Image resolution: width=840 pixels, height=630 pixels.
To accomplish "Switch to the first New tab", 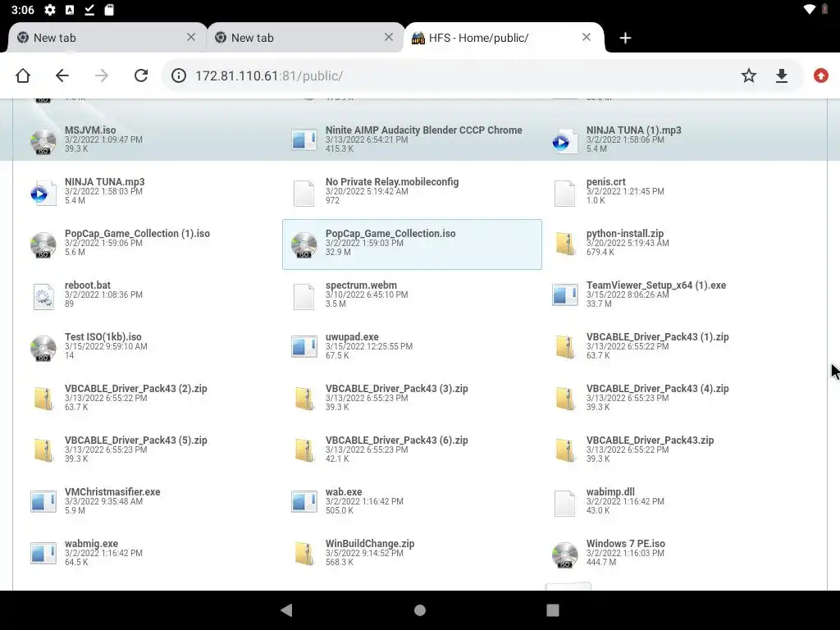I will tap(104, 38).
